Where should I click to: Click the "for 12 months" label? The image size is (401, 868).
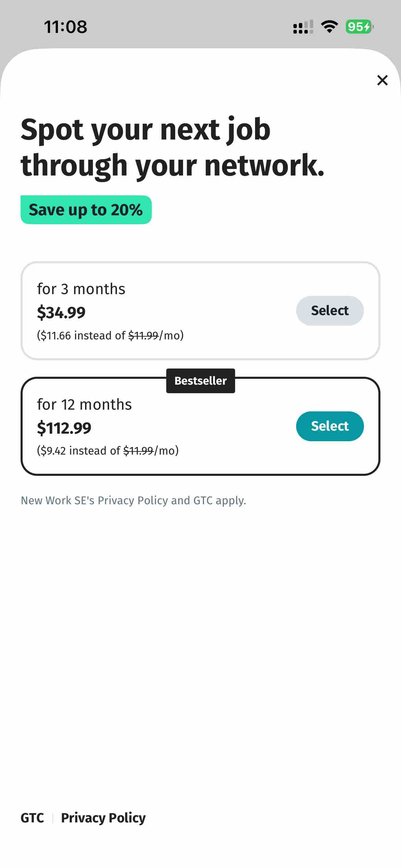click(x=84, y=405)
